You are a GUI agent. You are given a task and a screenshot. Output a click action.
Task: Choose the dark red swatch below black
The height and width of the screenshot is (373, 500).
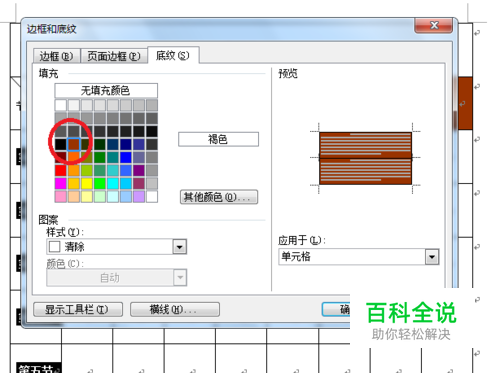click(61, 157)
